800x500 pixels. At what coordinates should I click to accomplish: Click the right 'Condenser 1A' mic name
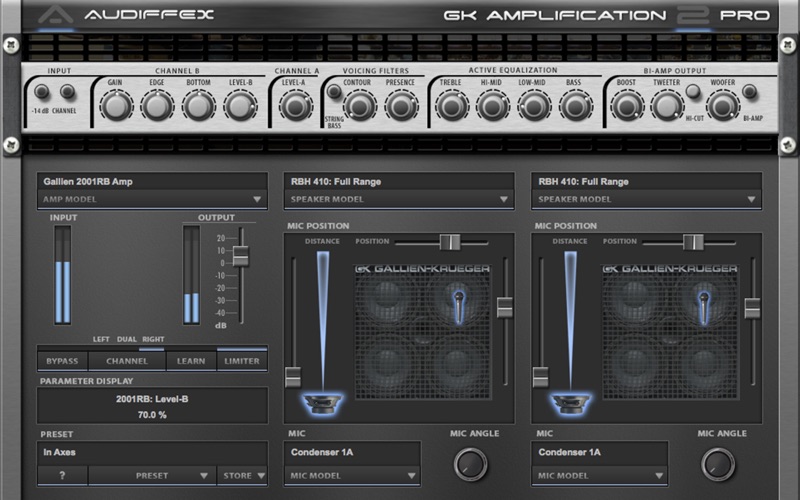pyautogui.click(x=569, y=452)
